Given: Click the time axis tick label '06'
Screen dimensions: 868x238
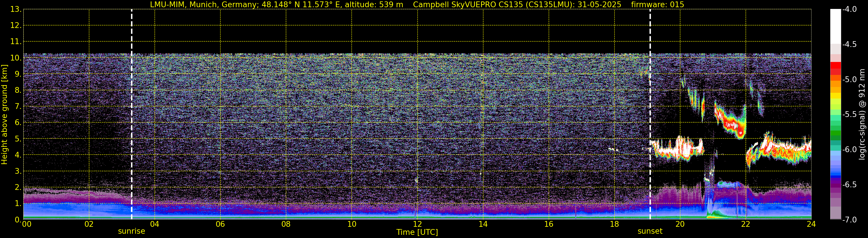Looking at the screenshot, I should 220,224.
